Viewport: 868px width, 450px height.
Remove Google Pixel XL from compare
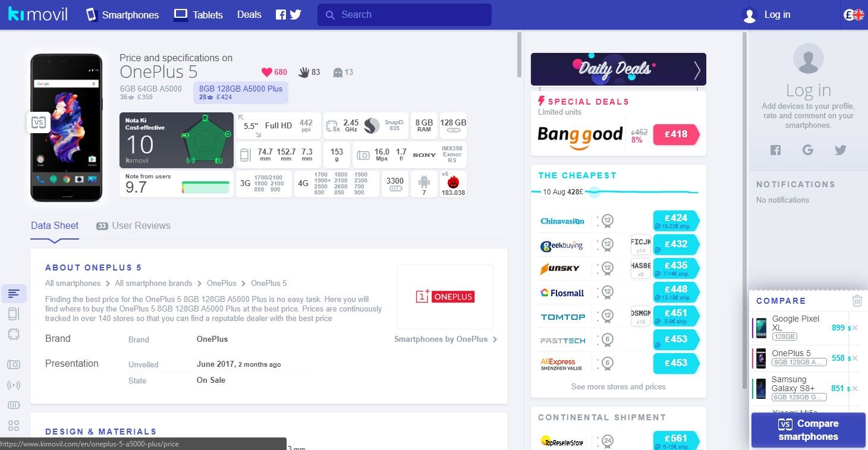(x=855, y=328)
